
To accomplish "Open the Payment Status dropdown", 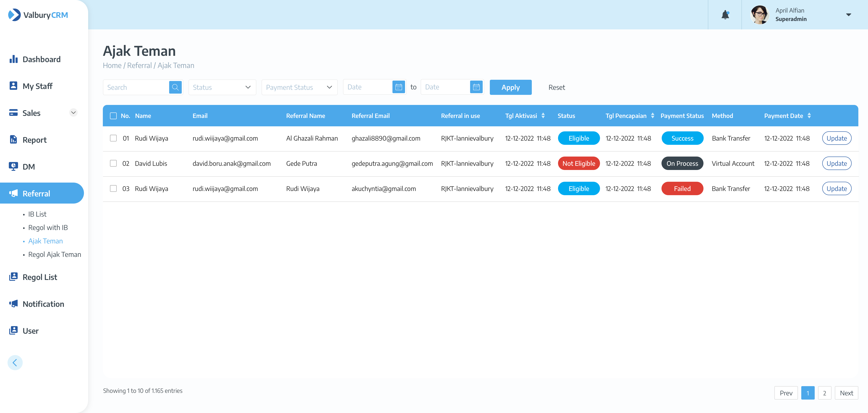I will 299,87.
